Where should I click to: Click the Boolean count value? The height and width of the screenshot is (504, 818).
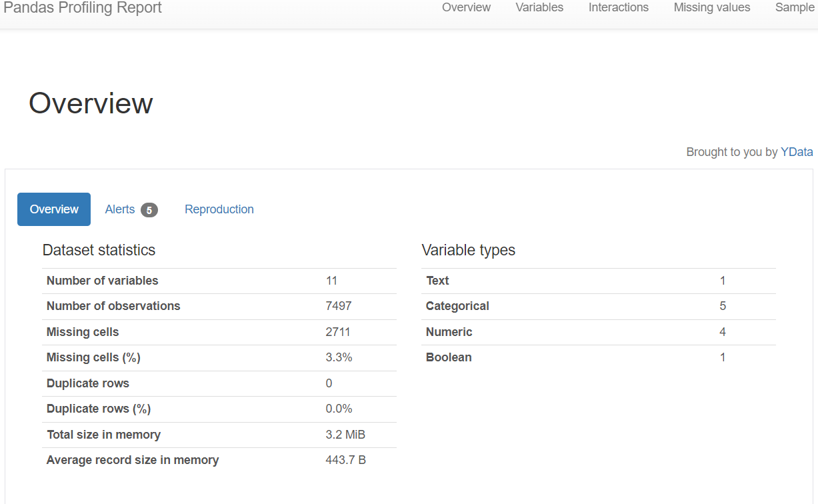click(x=723, y=357)
